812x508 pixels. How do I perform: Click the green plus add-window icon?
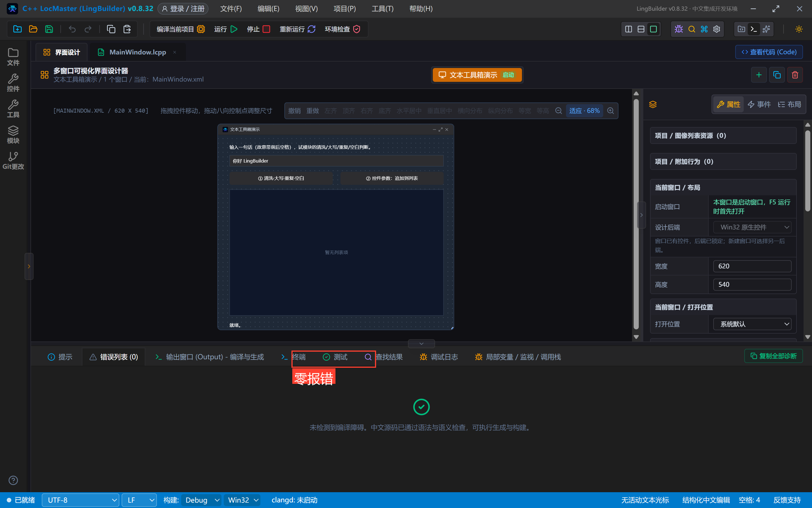[x=759, y=75]
